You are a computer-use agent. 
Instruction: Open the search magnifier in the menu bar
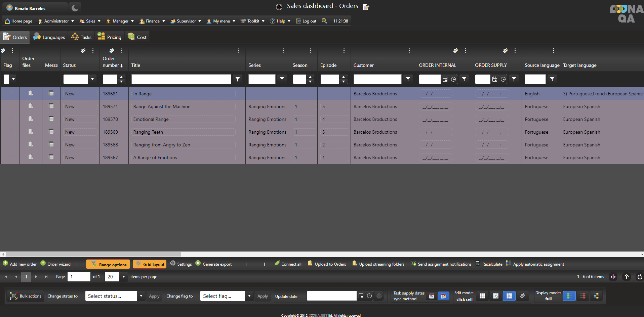pos(324,21)
